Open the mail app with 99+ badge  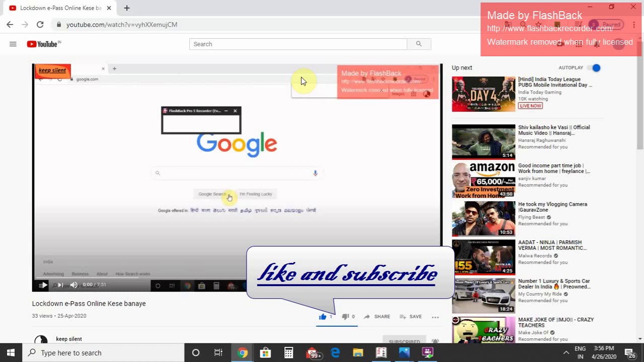[313, 353]
